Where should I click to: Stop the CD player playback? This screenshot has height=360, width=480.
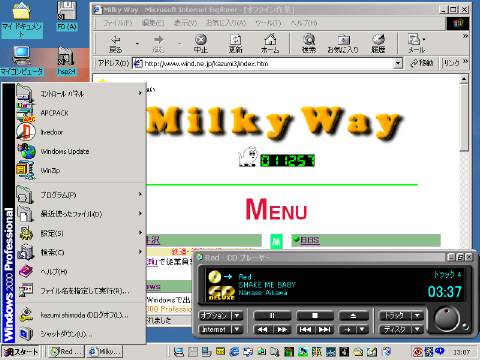click(315, 315)
